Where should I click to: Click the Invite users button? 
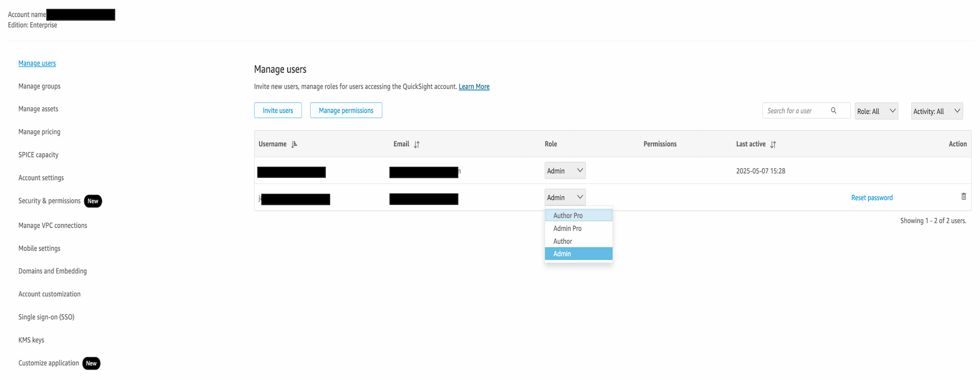tap(278, 110)
